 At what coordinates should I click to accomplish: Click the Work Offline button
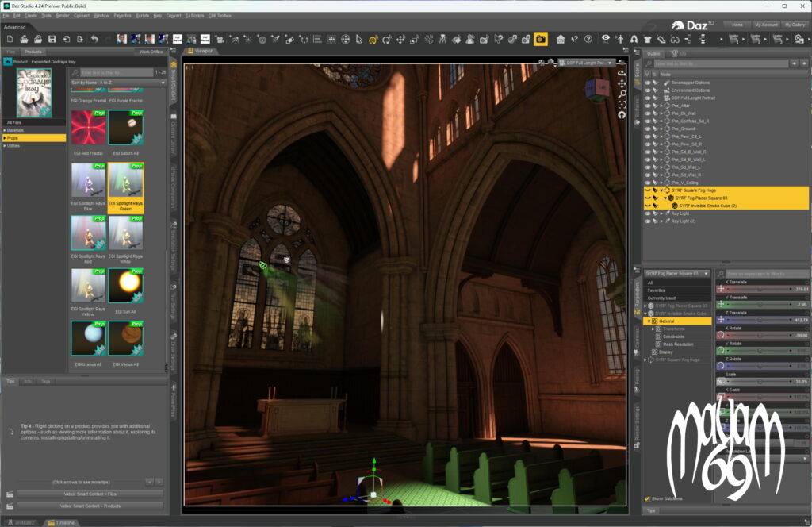151,52
